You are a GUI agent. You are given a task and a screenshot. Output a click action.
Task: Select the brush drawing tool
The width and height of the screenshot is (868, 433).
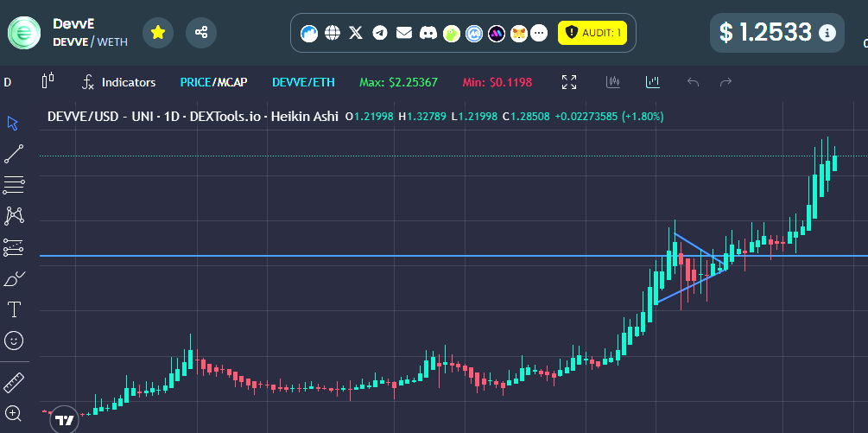pos(15,278)
